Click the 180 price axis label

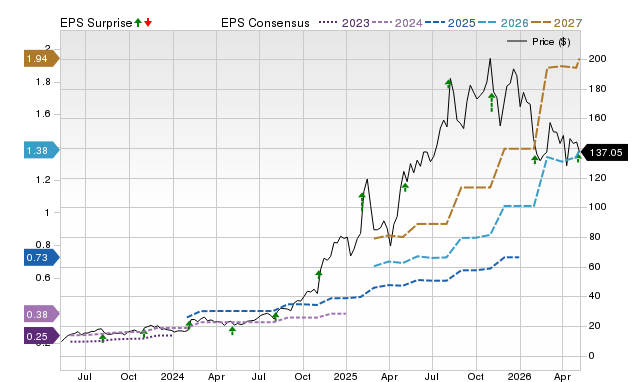click(x=598, y=89)
